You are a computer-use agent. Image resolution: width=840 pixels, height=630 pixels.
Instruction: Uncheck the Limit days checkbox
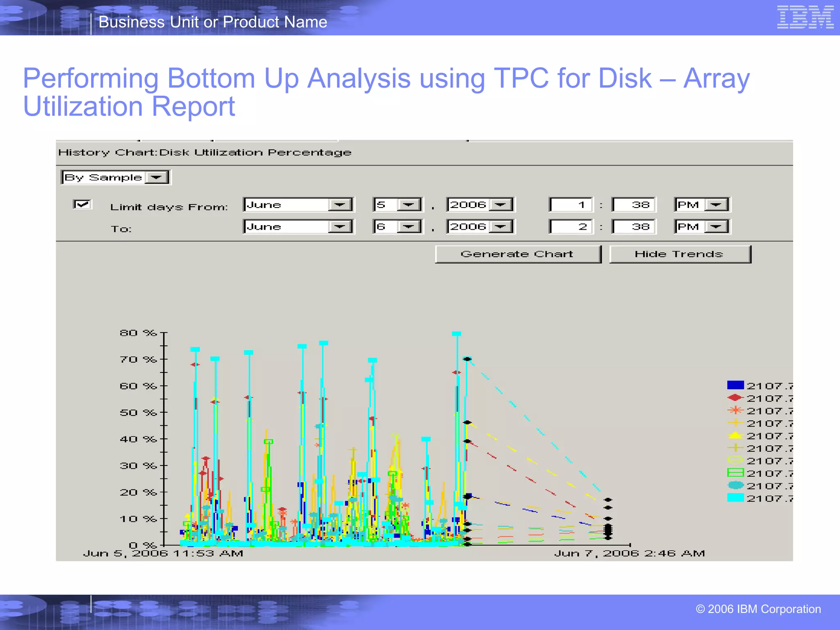tap(82, 204)
